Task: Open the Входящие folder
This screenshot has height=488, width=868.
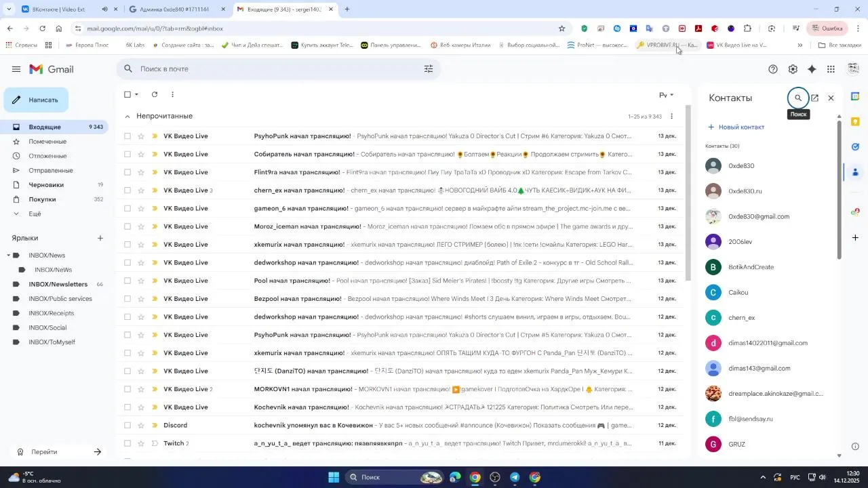Action: 54,127
